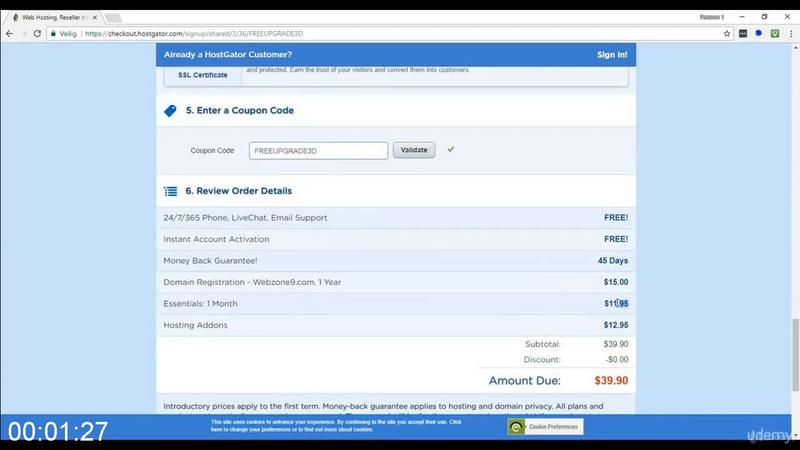Click the highlighted '$11.95' price
The image size is (800, 450).
[616, 304]
